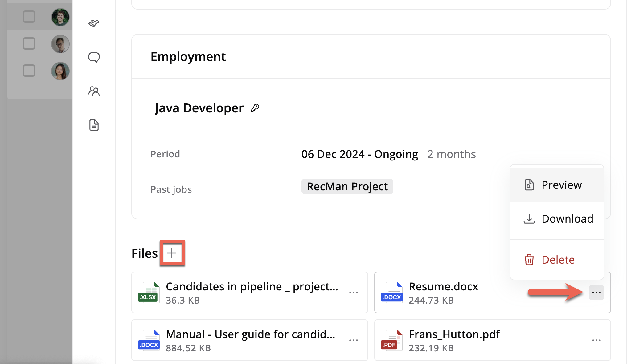627x364 pixels.
Task: Click the RecMan Project past job tag
Action: pos(347,186)
